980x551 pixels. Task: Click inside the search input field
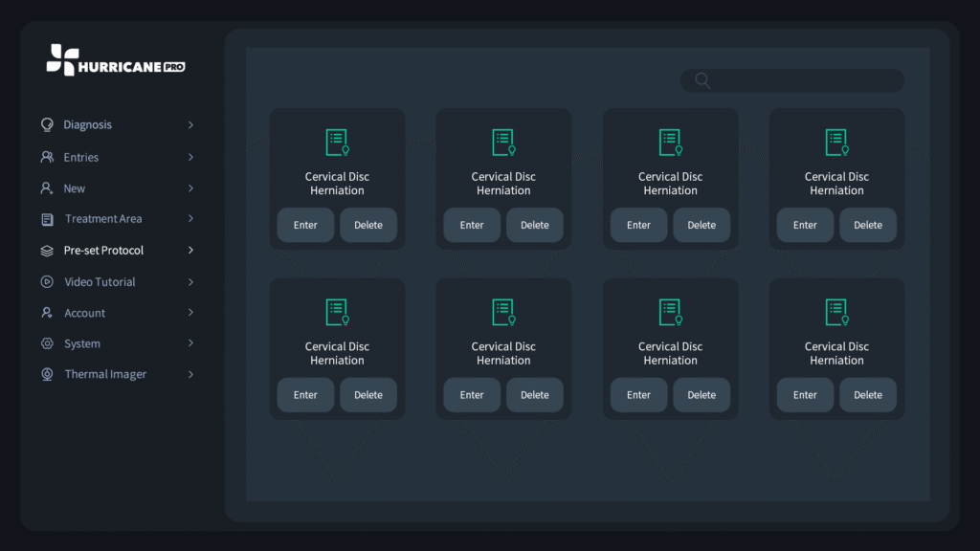pyautogui.click(x=804, y=80)
